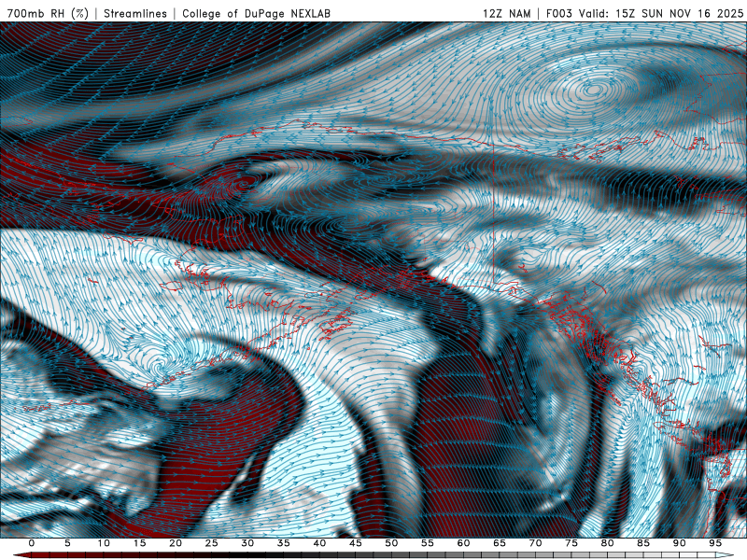Click the colorbar label "65"

500,543
